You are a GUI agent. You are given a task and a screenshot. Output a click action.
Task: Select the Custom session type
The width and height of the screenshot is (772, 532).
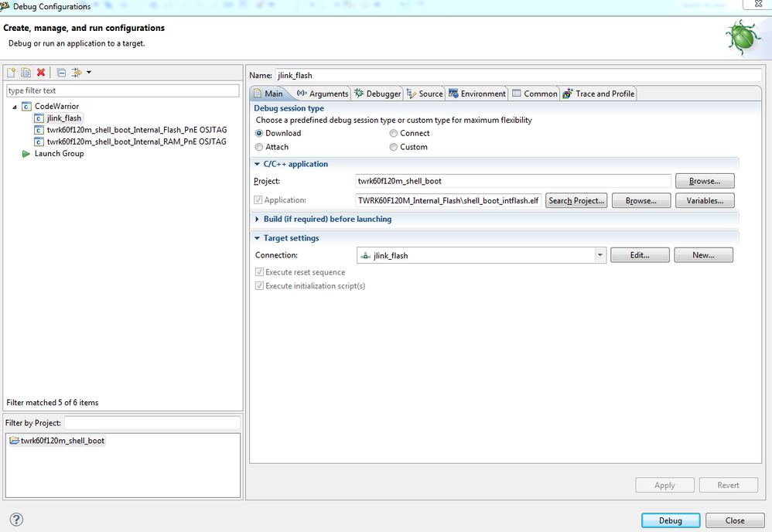point(394,147)
